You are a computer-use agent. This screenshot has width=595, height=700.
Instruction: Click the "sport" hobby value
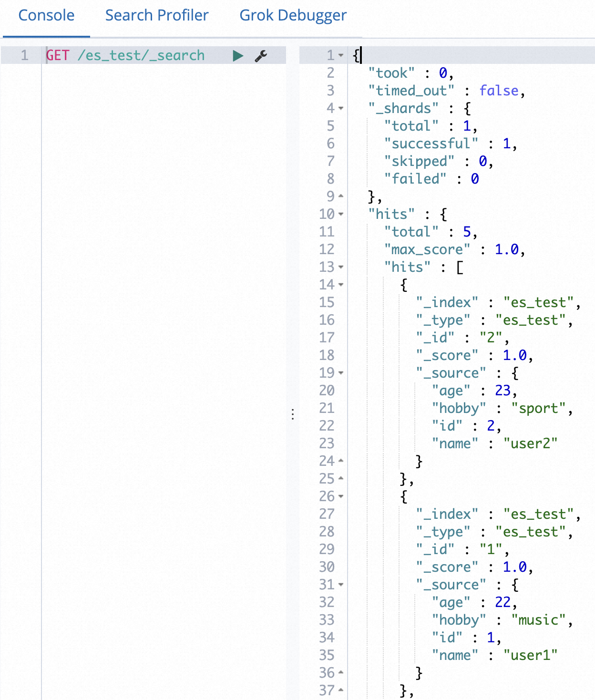point(538,408)
